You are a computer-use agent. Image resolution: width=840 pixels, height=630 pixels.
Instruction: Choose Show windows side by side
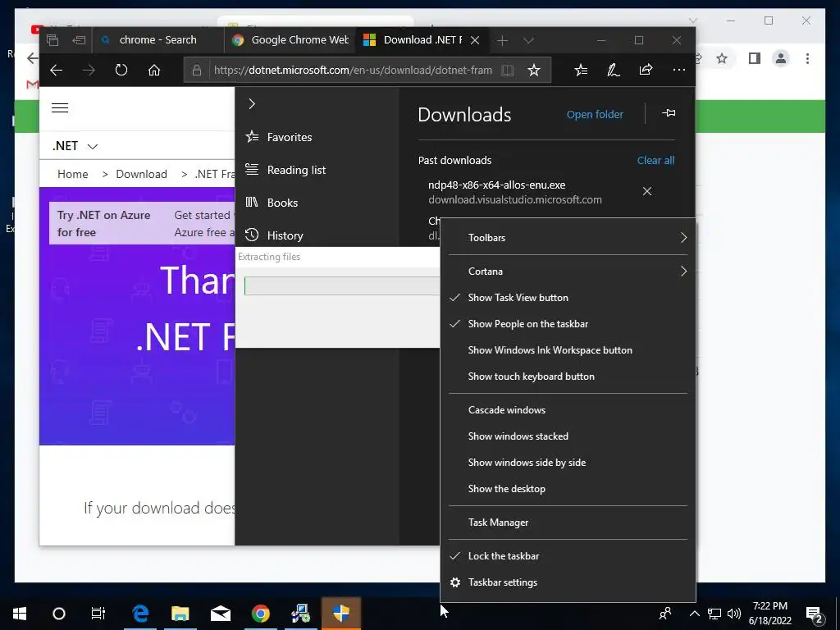pyautogui.click(x=568, y=463)
